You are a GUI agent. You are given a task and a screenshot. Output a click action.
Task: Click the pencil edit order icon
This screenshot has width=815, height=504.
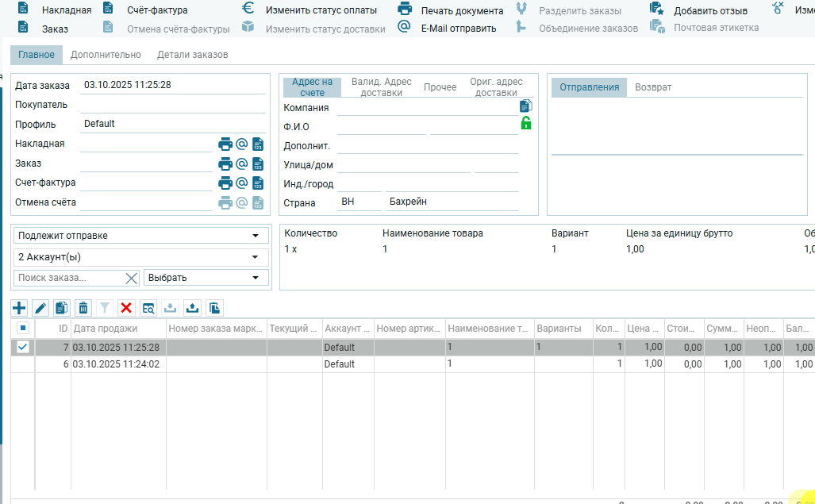40,308
